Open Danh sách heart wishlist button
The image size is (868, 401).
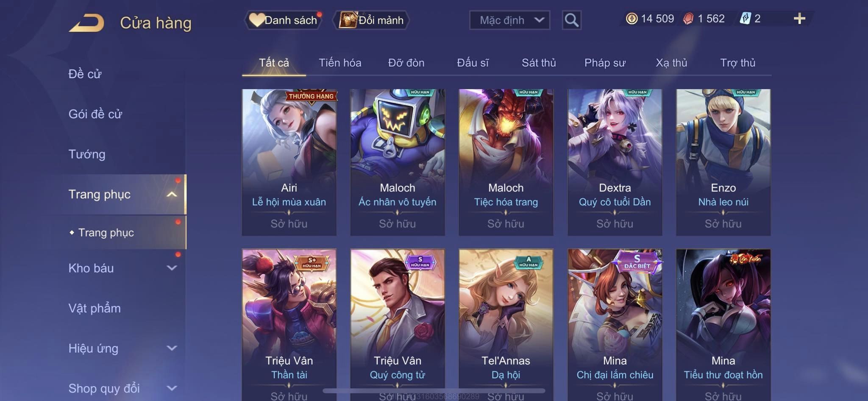click(x=283, y=20)
